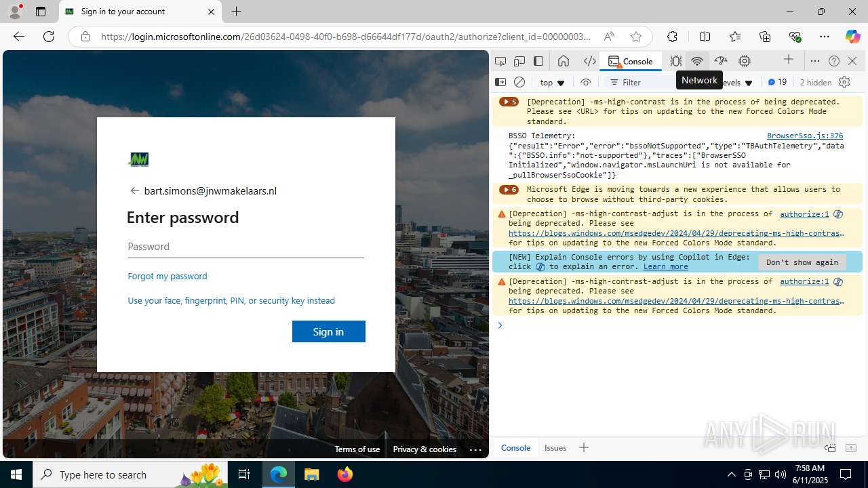Open Terms of use link
Screen dimensions: 868x488
(357, 449)
